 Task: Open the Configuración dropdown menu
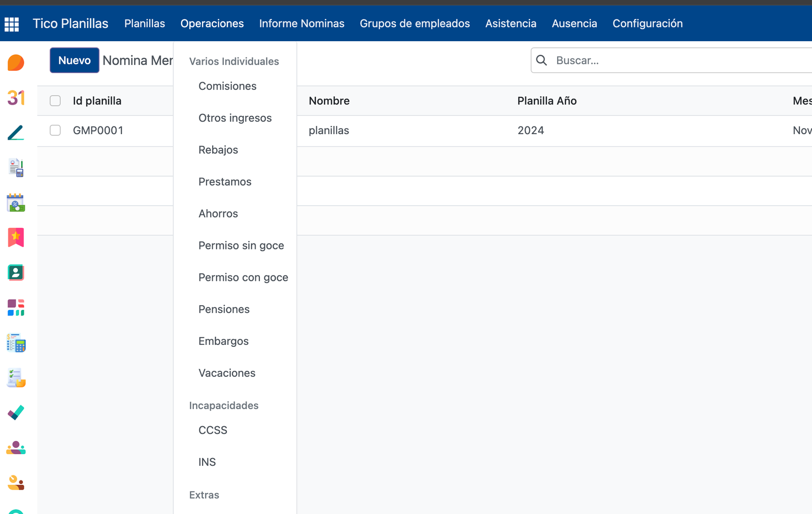[x=647, y=24]
